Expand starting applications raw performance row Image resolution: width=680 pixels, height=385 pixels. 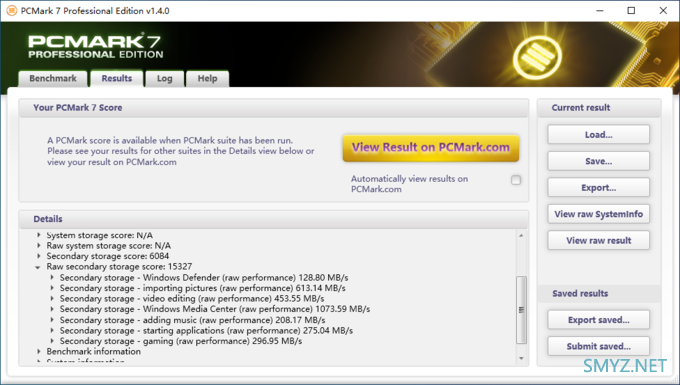pos(52,330)
